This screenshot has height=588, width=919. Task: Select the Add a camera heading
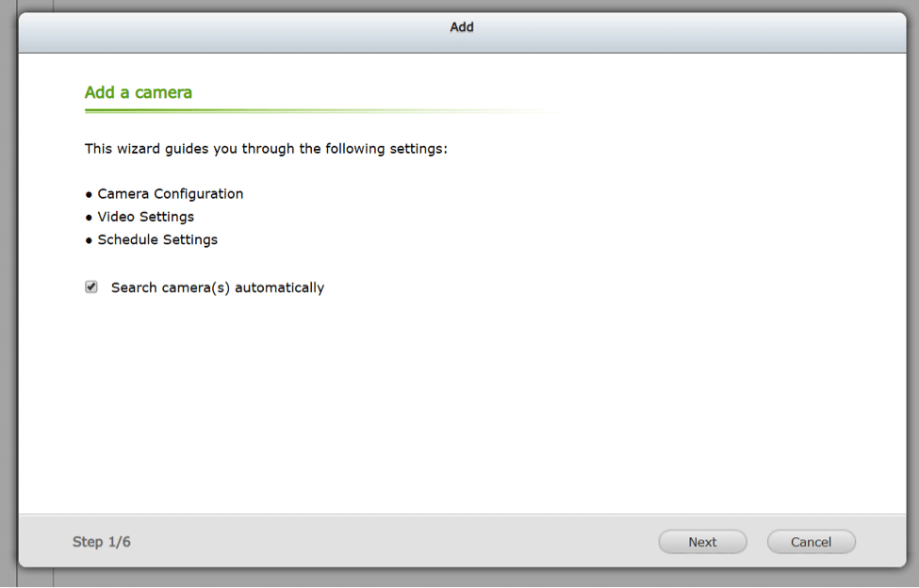pyautogui.click(x=139, y=92)
